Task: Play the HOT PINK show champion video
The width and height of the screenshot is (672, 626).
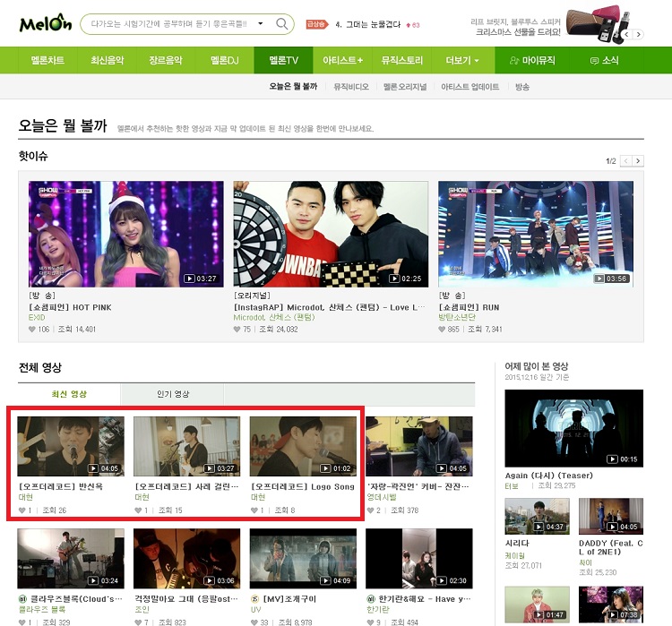Action: 126,234
